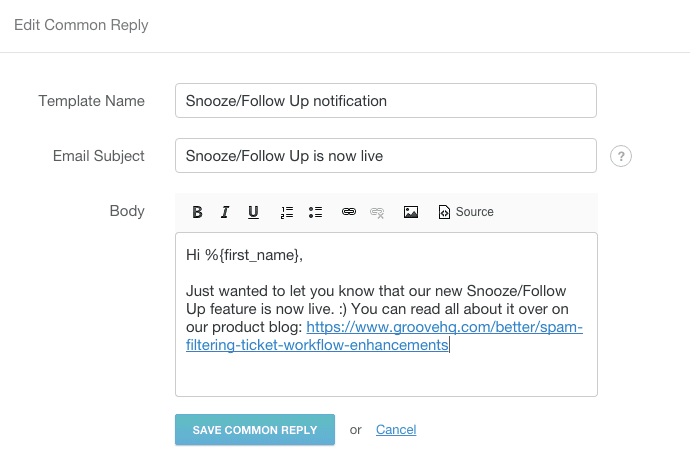Click the Edit Common Reply heading
The height and width of the screenshot is (465, 690).
(x=81, y=25)
